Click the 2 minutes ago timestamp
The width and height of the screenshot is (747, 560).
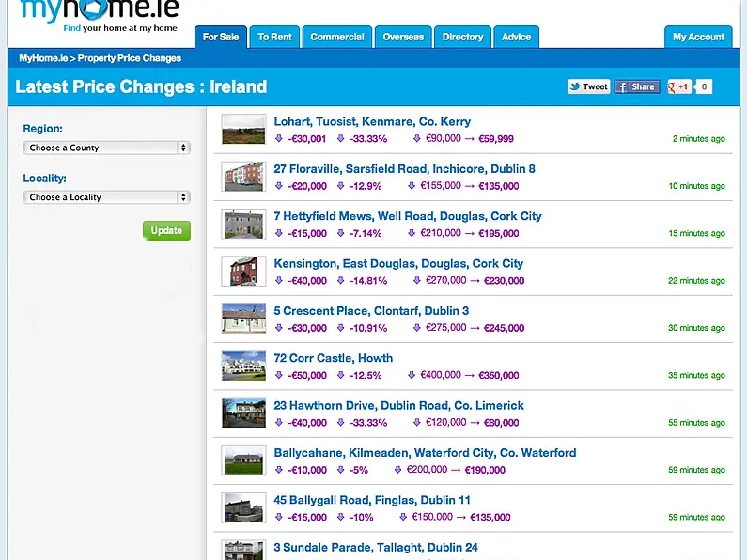tap(698, 139)
